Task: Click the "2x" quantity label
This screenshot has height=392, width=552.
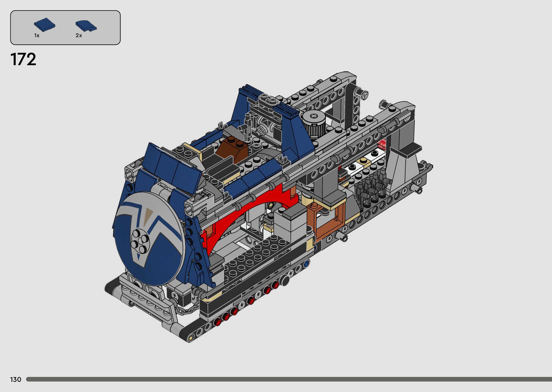Action: click(x=79, y=36)
